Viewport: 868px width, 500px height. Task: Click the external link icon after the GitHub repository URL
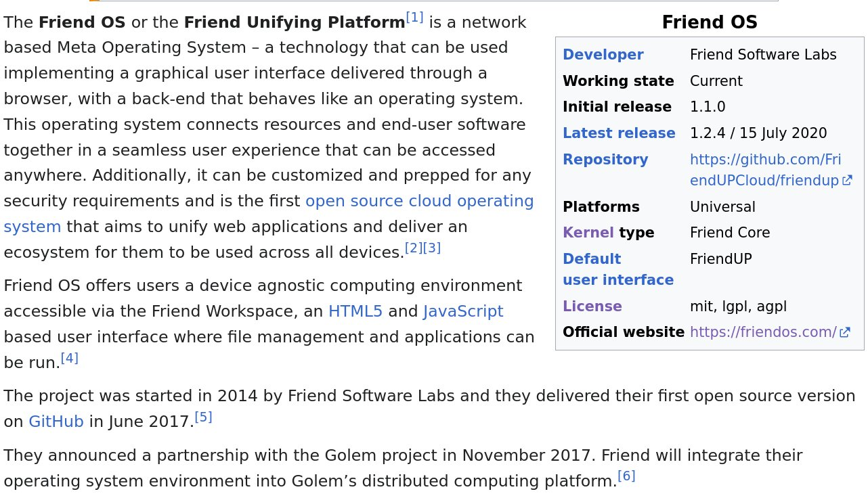tap(846, 181)
